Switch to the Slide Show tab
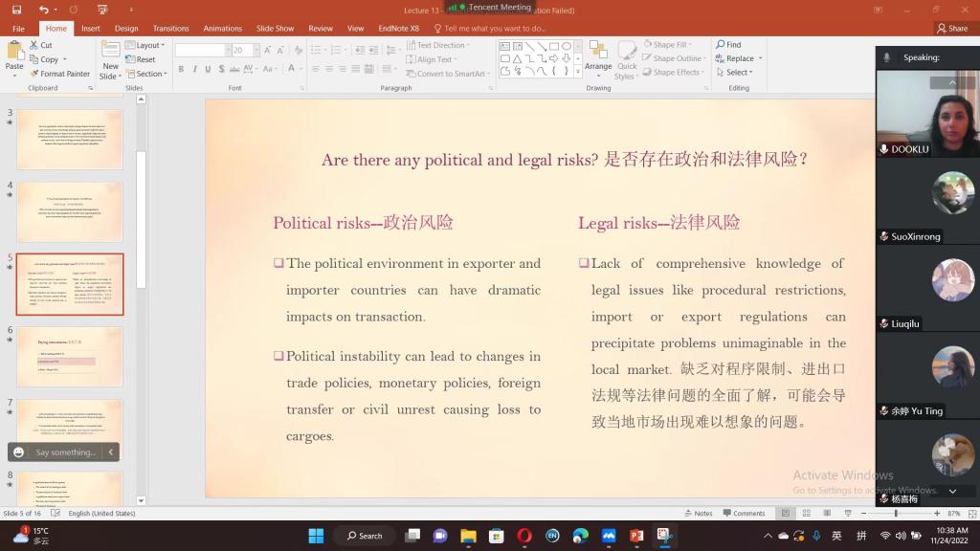The width and height of the screenshot is (980, 551). click(x=276, y=29)
